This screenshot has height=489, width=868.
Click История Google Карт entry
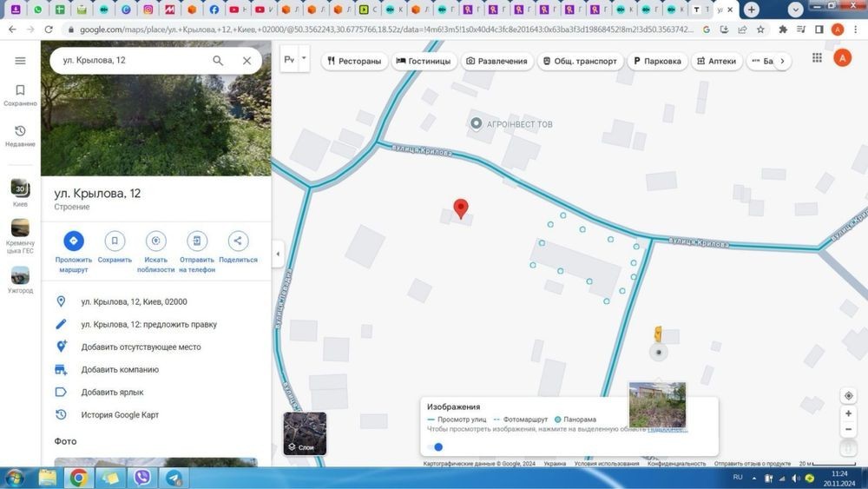[x=120, y=415]
